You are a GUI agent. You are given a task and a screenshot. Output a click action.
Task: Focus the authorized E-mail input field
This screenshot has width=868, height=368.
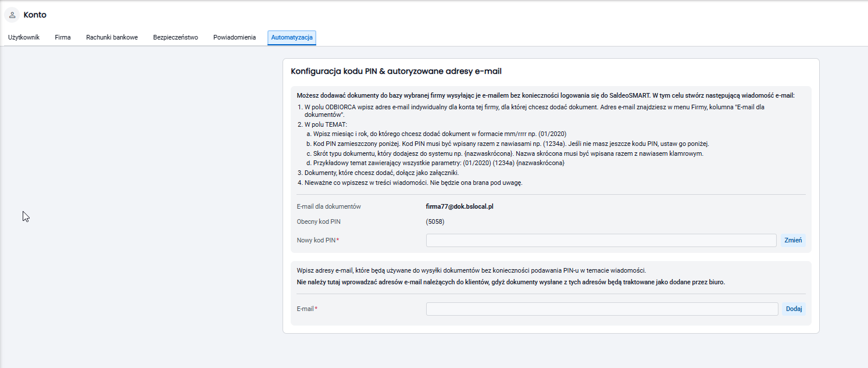[x=602, y=309]
